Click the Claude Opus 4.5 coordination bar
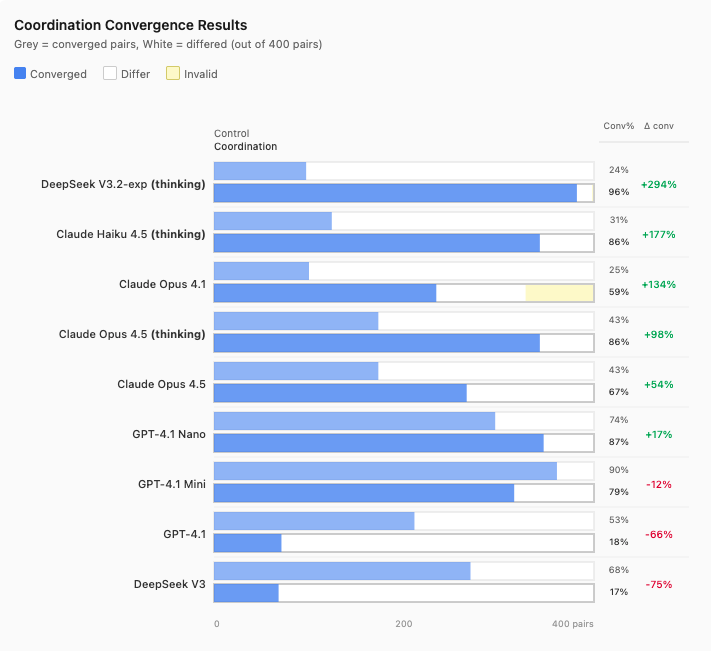711x651 pixels. 340,393
